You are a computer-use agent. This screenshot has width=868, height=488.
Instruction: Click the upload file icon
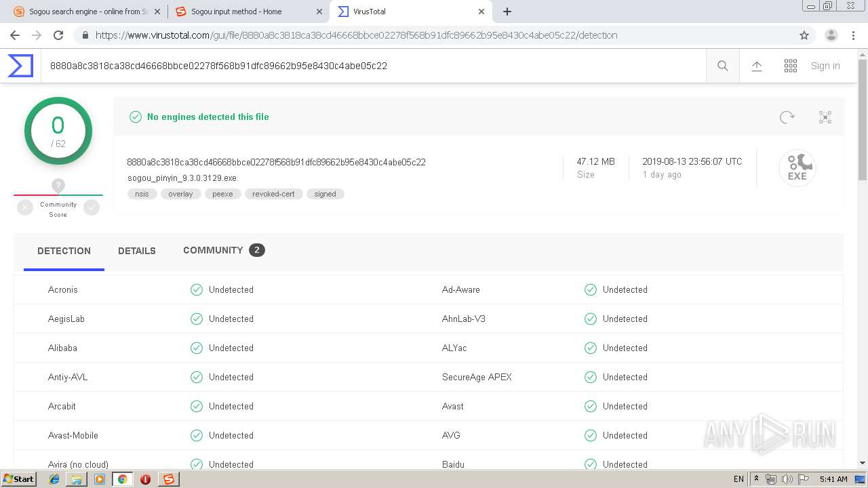(x=757, y=66)
